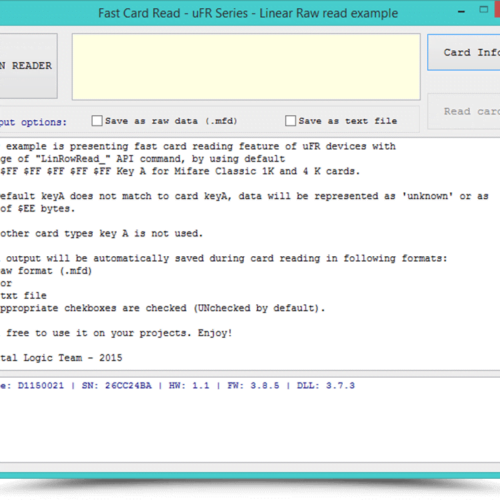Maximize the Fast Card Read window

point(484,10)
